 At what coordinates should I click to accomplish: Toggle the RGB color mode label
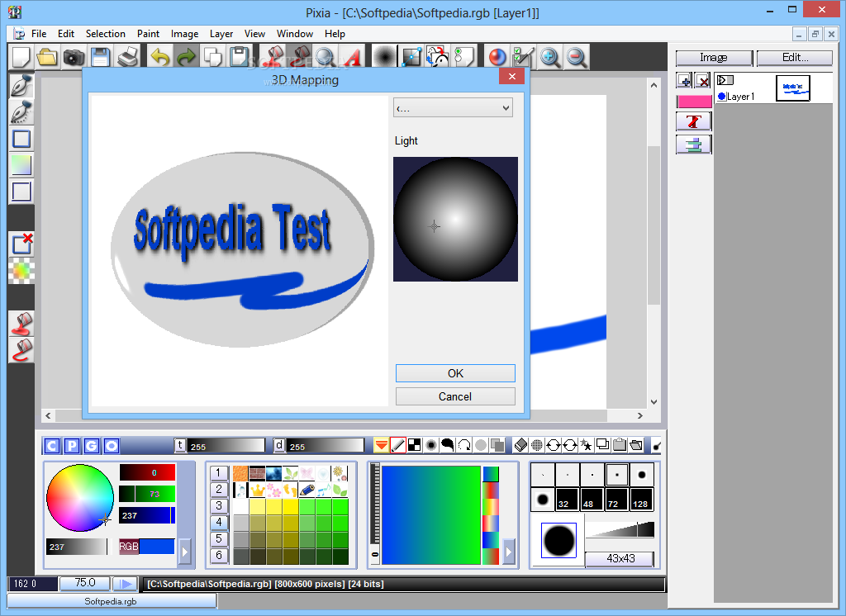pyautogui.click(x=128, y=547)
